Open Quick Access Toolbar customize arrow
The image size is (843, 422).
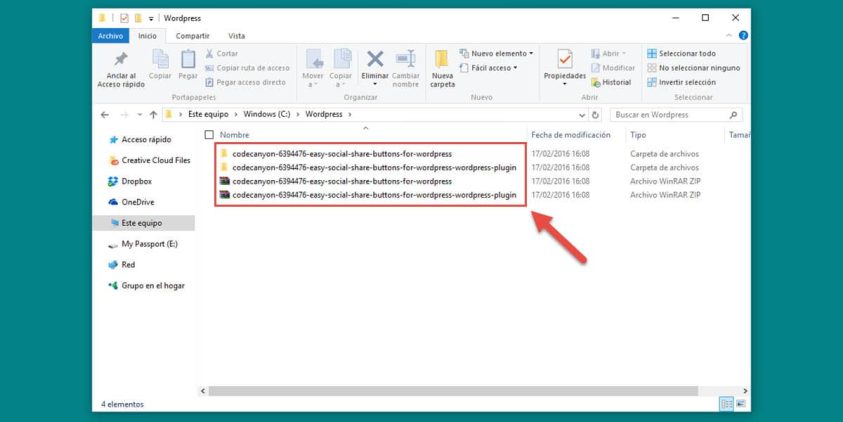(x=151, y=18)
